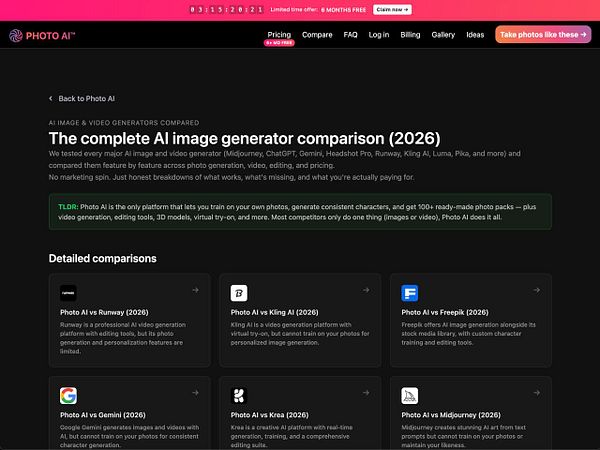The height and width of the screenshot is (450, 600).
Task: Click the Photo AI spiral logo icon
Action: click(16, 36)
